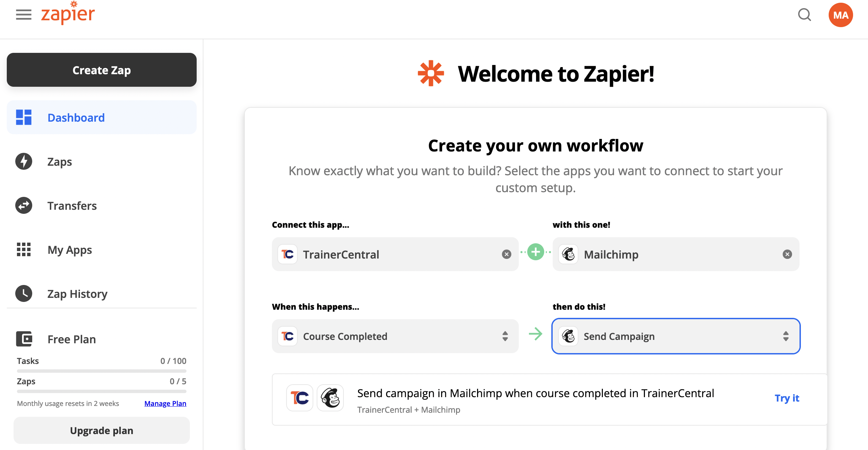The height and width of the screenshot is (450, 868).
Task: Follow the Manage Plan link
Action: click(165, 403)
